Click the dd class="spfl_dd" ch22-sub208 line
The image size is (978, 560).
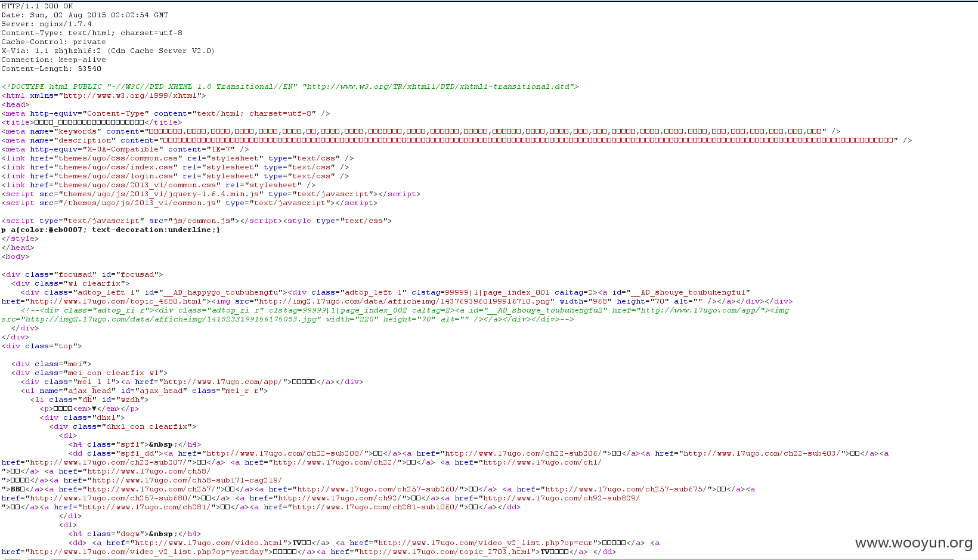tap(478, 453)
